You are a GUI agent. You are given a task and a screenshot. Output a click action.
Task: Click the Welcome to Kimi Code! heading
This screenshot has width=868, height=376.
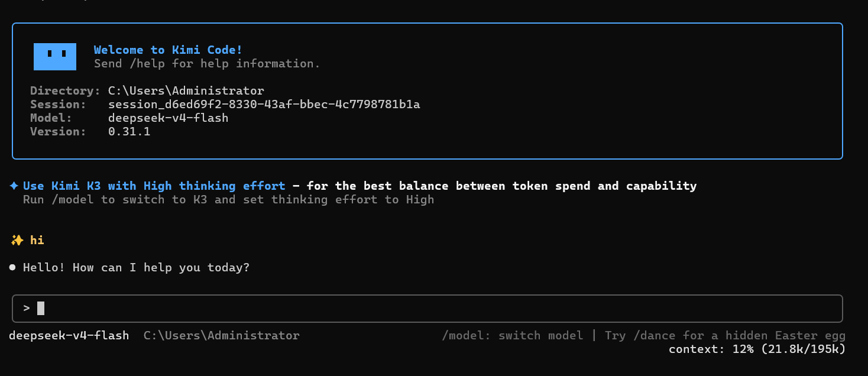pyautogui.click(x=168, y=50)
